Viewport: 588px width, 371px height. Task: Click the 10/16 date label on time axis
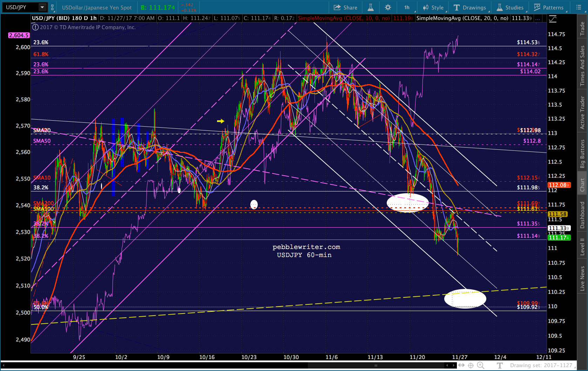point(207,357)
